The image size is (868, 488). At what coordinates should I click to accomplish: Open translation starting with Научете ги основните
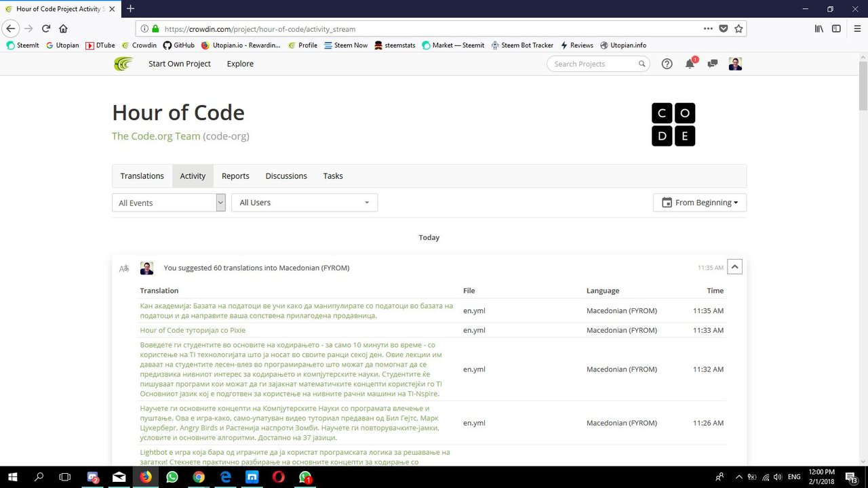[290, 423]
